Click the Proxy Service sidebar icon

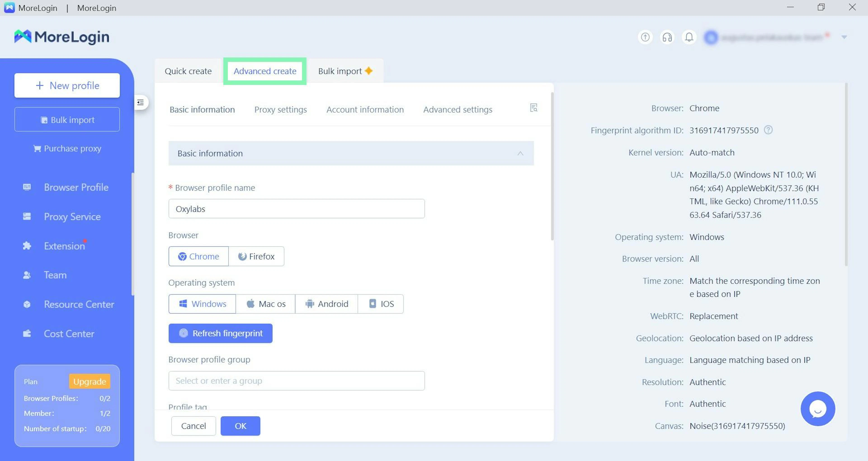[27, 217]
